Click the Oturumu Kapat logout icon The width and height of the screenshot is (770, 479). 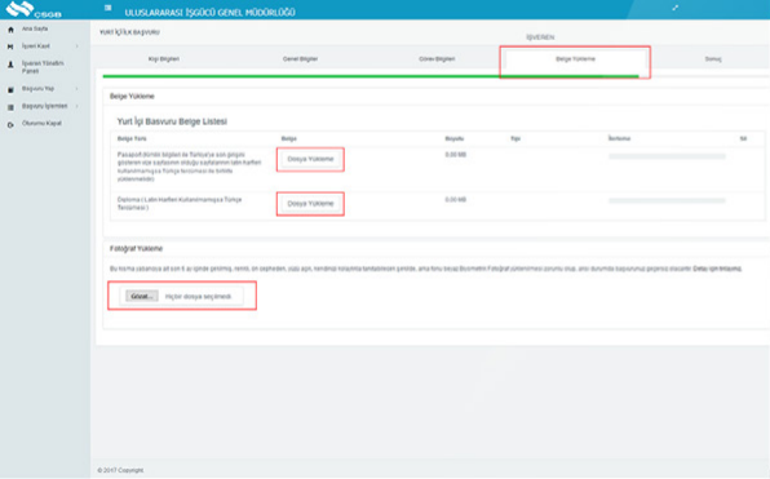(11, 124)
